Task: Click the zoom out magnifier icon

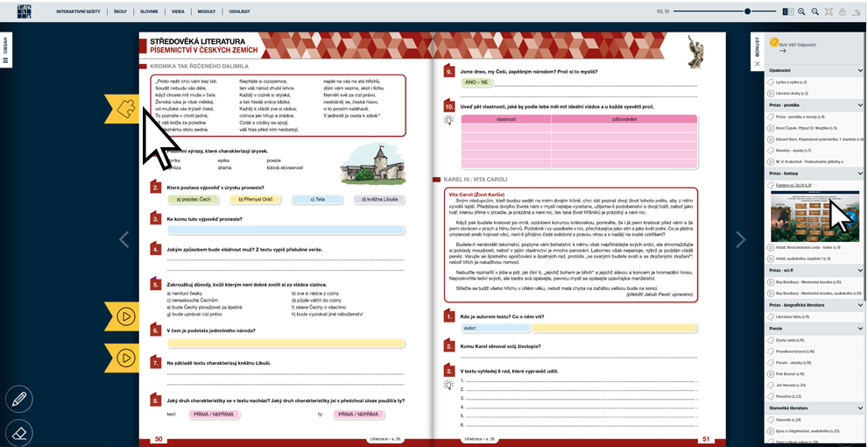Action: click(x=815, y=11)
